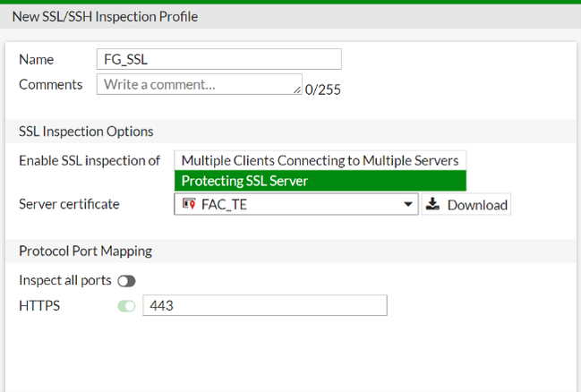Click the Server certificate label

click(x=69, y=204)
